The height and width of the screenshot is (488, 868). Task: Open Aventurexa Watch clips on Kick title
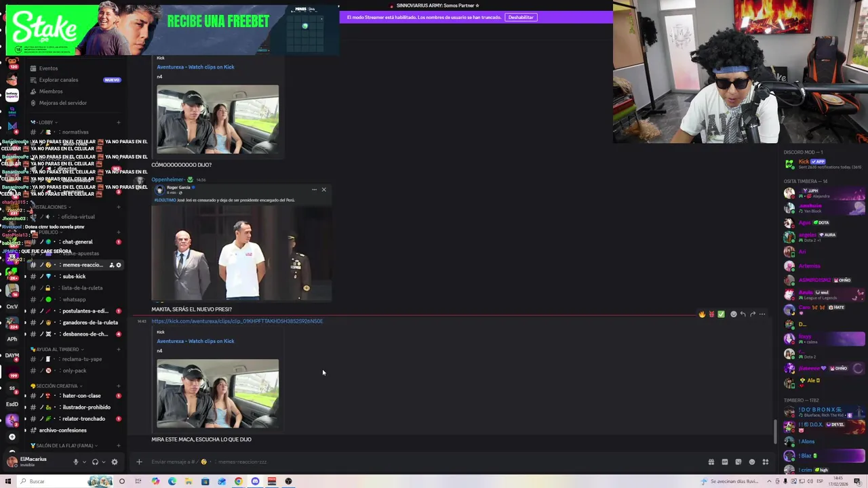coord(195,341)
